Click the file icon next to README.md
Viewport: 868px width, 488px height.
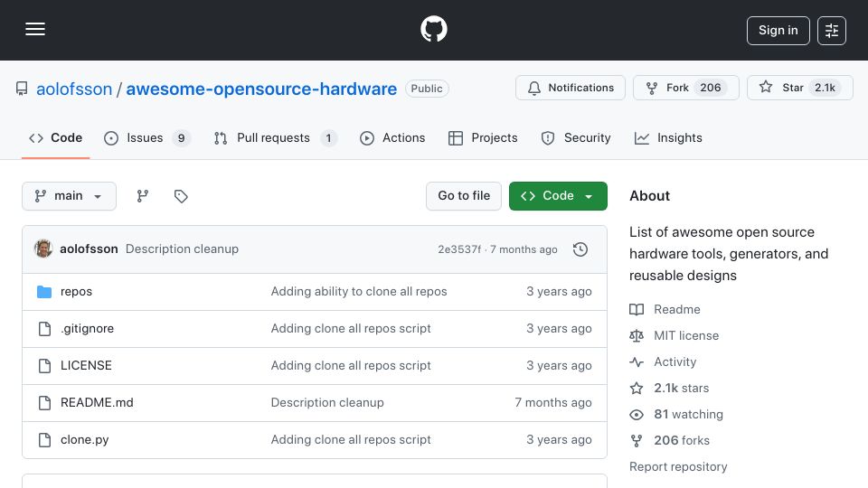point(44,403)
